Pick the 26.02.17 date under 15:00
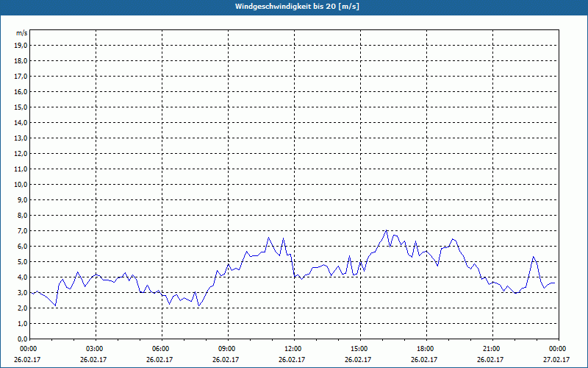Screen dimensions: 588x368 (358, 359)
